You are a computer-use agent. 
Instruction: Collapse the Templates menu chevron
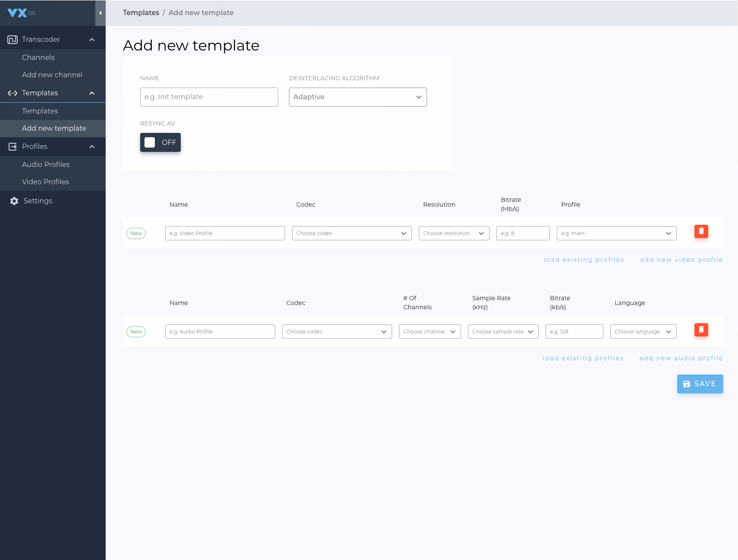(x=92, y=93)
